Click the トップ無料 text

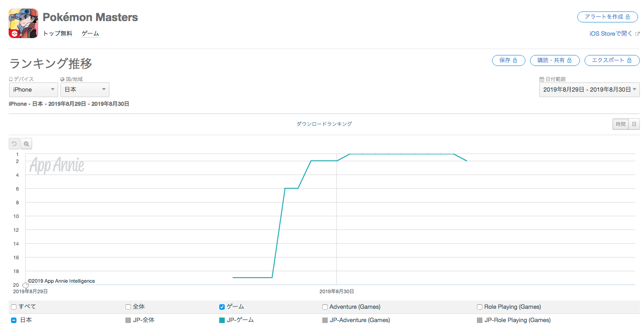point(58,33)
